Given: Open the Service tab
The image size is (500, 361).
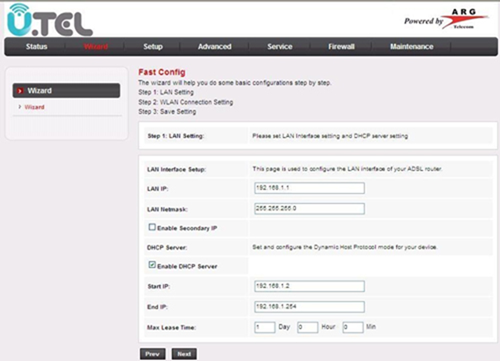Looking at the screenshot, I should 280,47.
